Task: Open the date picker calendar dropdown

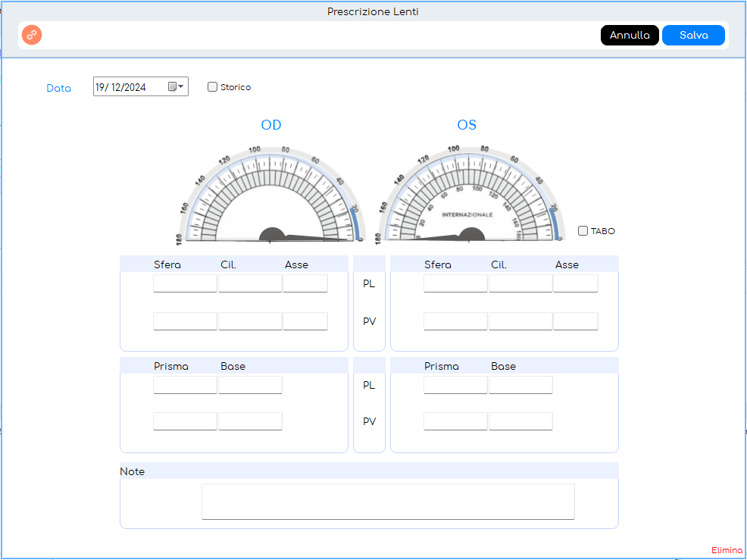Action: [x=177, y=87]
